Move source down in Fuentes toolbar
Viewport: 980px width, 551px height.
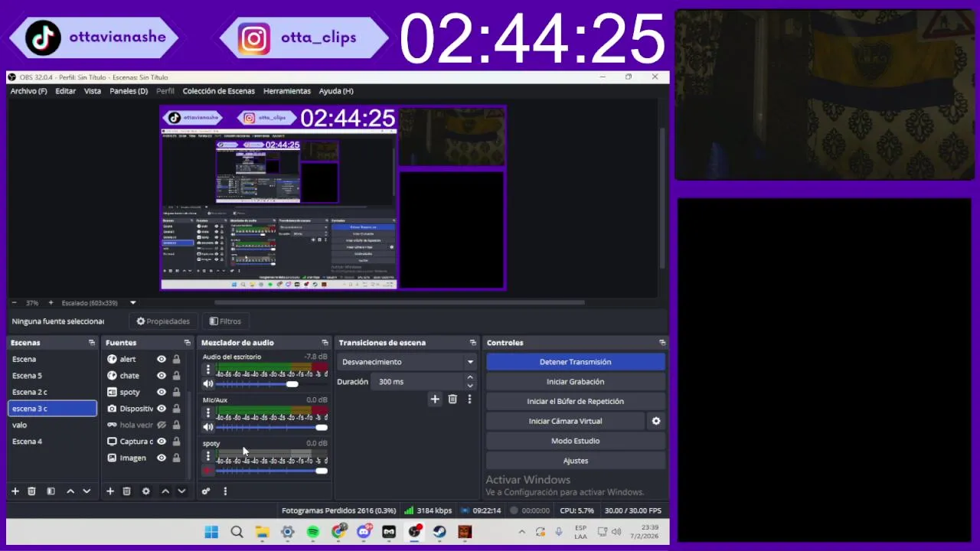pos(181,491)
